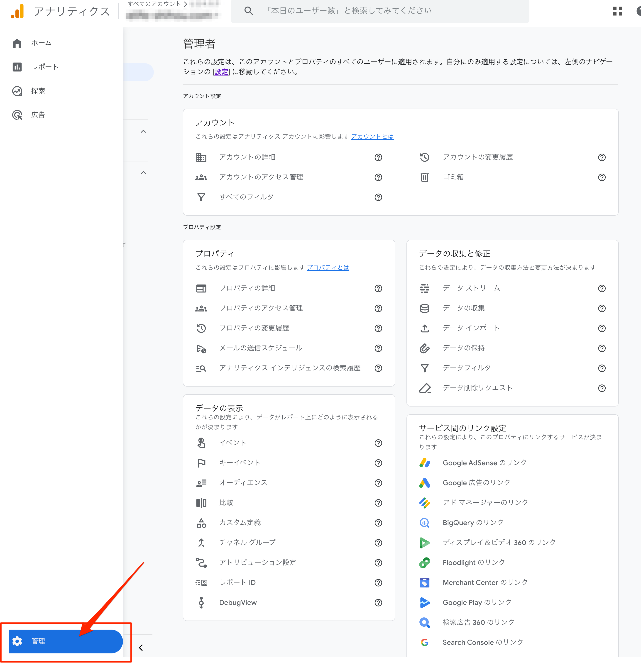The height and width of the screenshot is (672, 641).
Task: Open アカウントのアクセス管理 people icon
Action: coord(201,177)
